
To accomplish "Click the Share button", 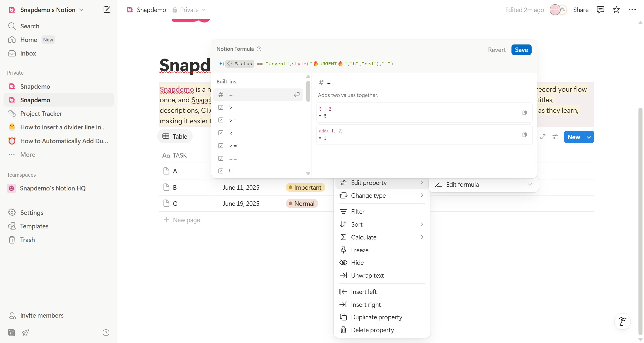I will pos(581,10).
